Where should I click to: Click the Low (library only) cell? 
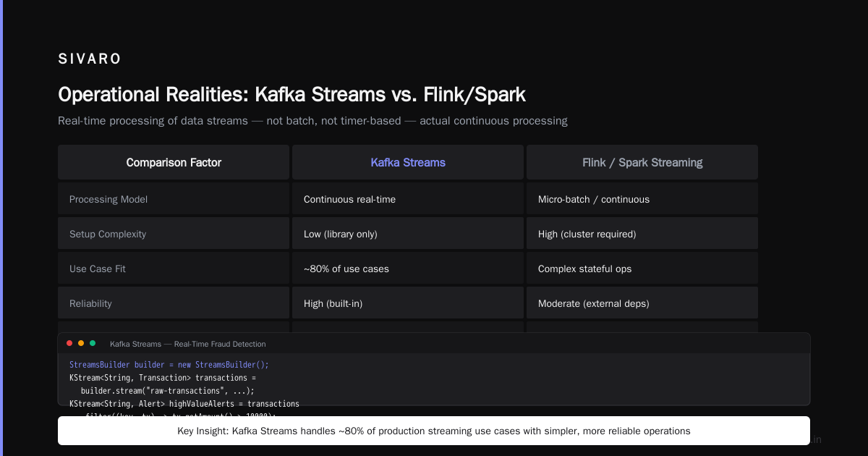(408, 234)
